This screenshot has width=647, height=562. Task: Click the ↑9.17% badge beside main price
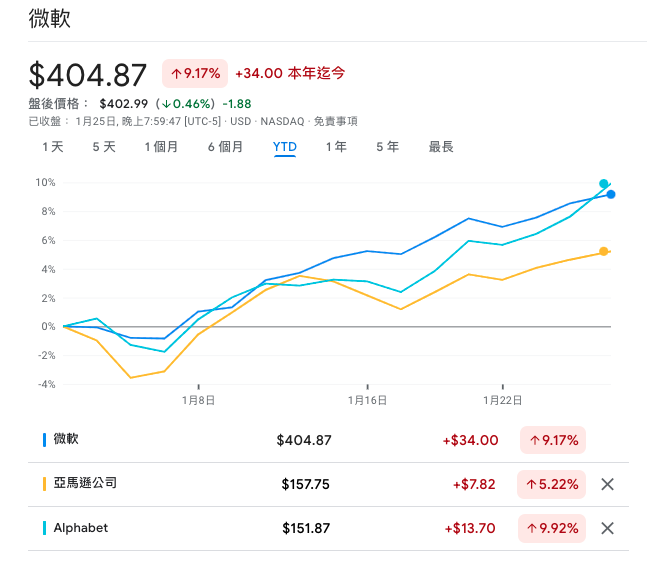point(195,73)
